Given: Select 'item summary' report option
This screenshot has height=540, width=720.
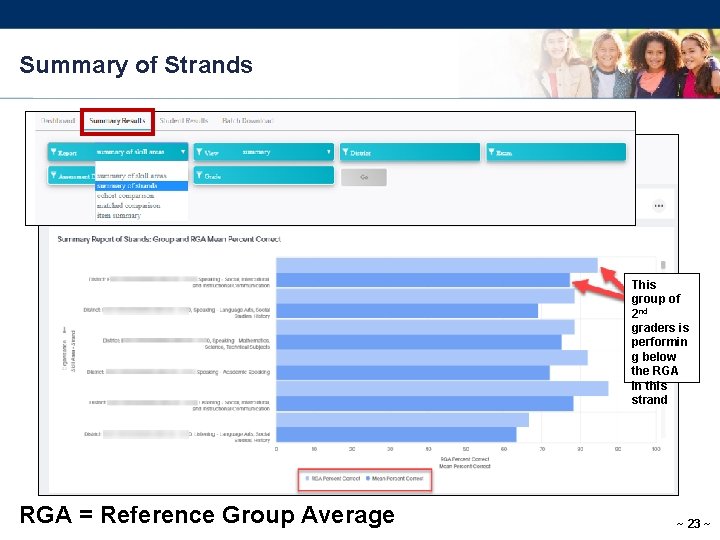Looking at the screenshot, I should (118, 215).
